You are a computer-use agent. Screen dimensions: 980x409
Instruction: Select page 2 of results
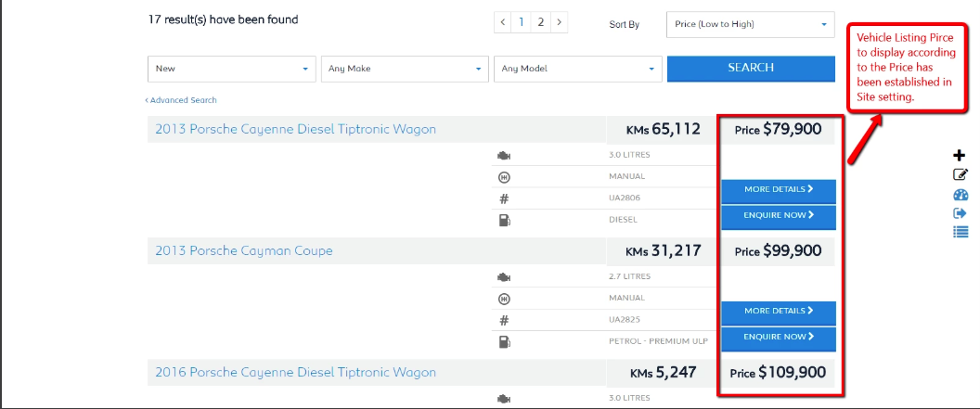(541, 22)
